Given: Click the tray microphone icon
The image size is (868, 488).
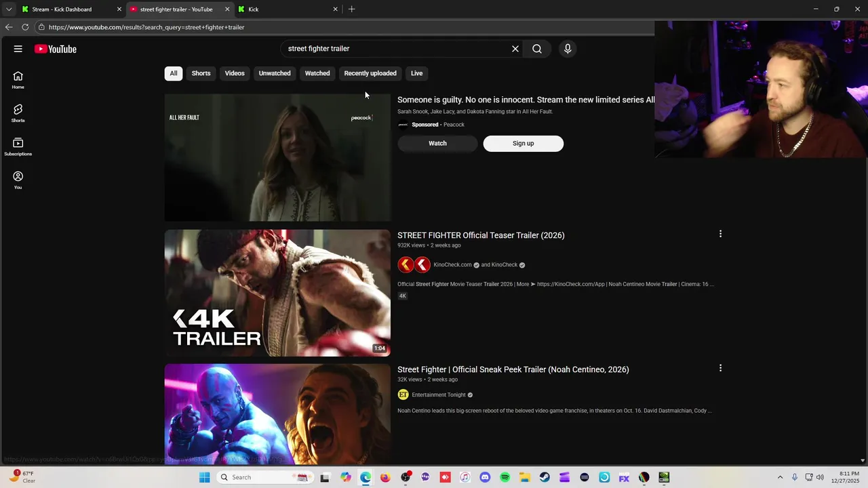Looking at the screenshot, I should point(795,477).
